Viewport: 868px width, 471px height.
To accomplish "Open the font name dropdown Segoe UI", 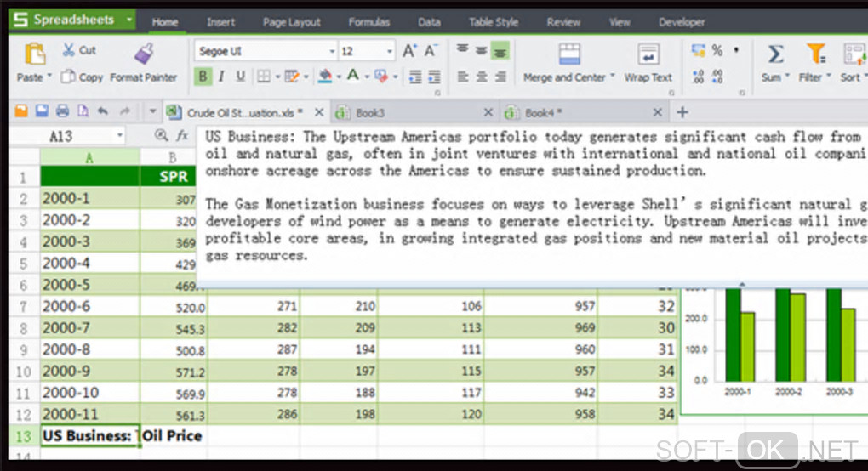I will [332, 52].
